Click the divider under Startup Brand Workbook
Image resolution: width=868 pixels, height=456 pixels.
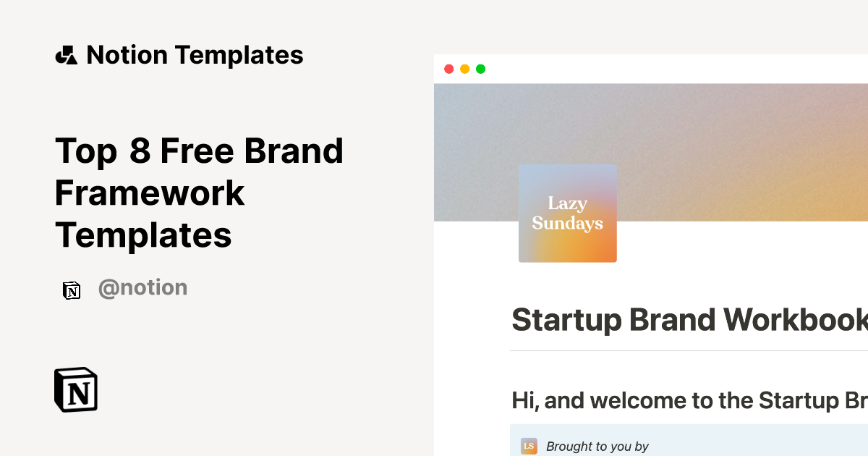(687, 350)
